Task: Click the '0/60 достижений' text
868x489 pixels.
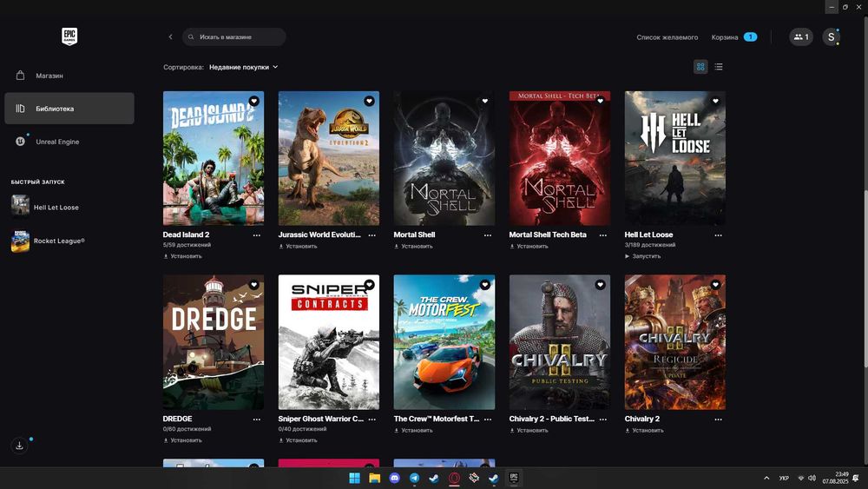Action: pyautogui.click(x=187, y=429)
